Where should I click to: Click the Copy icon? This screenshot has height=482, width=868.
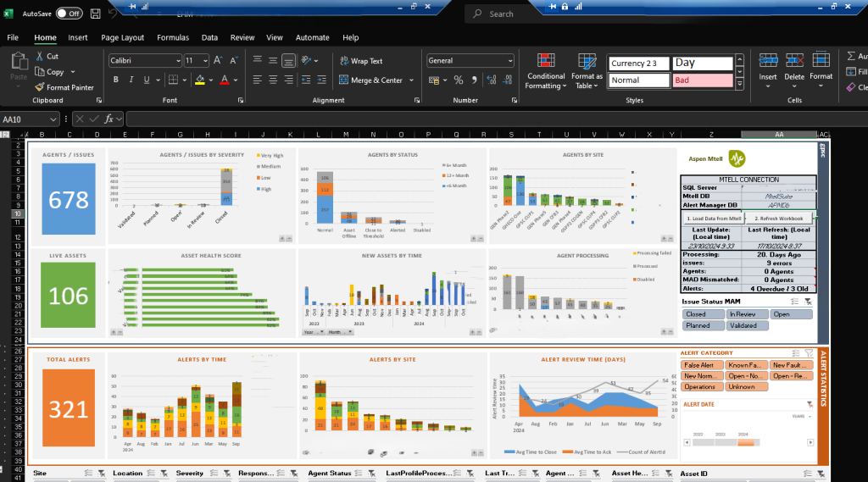pos(40,71)
